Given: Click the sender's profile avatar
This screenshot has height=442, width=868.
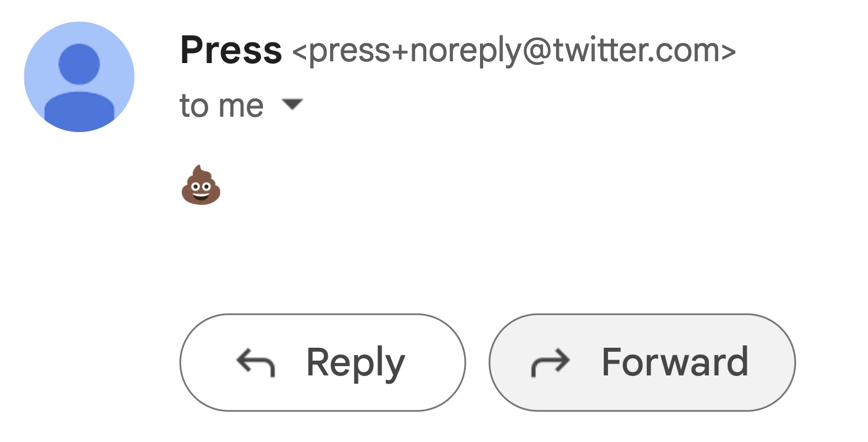Looking at the screenshot, I should tap(79, 77).
